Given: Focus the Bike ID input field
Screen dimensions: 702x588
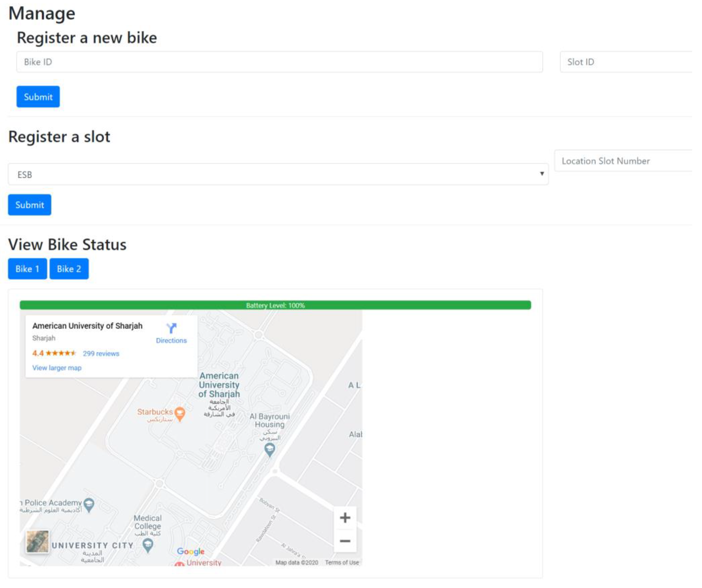Looking at the screenshot, I should [279, 62].
